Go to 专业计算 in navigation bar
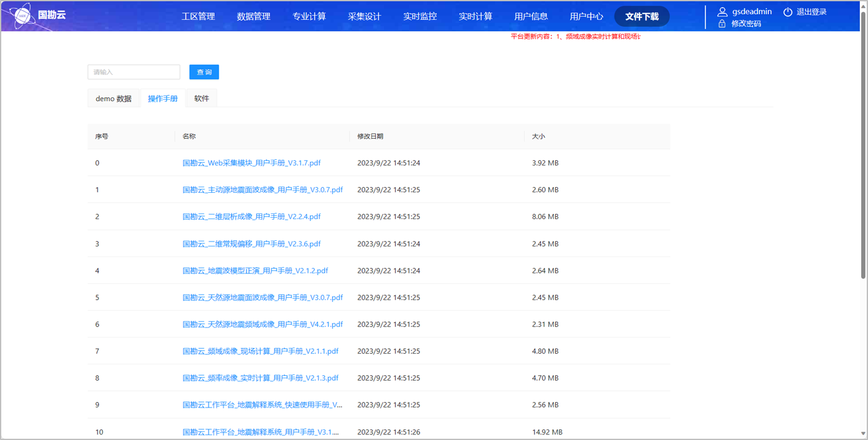This screenshot has width=868, height=440. click(x=309, y=16)
